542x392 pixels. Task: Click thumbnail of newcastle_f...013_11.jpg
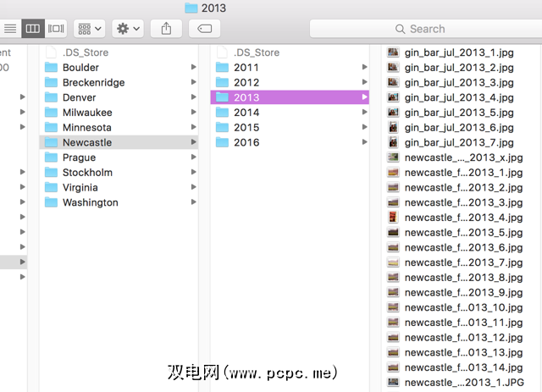[x=393, y=323]
